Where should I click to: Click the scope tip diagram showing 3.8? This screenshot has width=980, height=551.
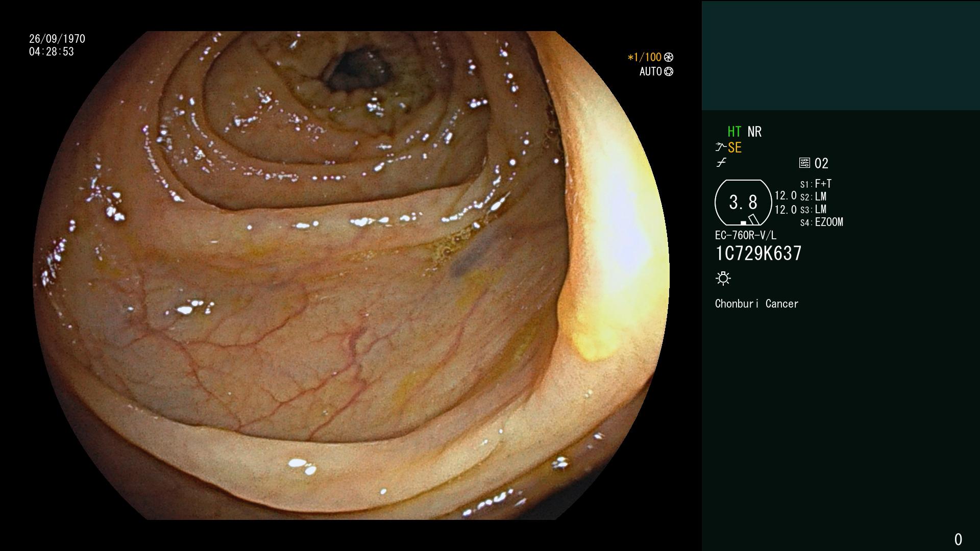(743, 203)
